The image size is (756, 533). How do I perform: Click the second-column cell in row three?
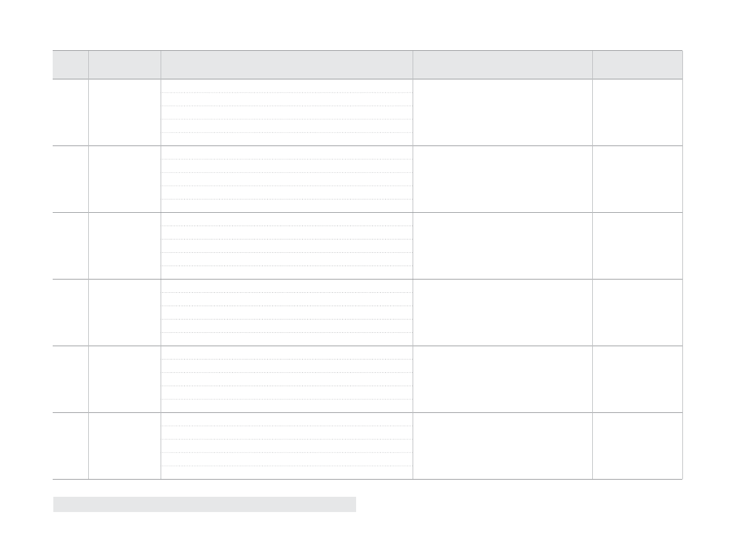[x=124, y=246]
